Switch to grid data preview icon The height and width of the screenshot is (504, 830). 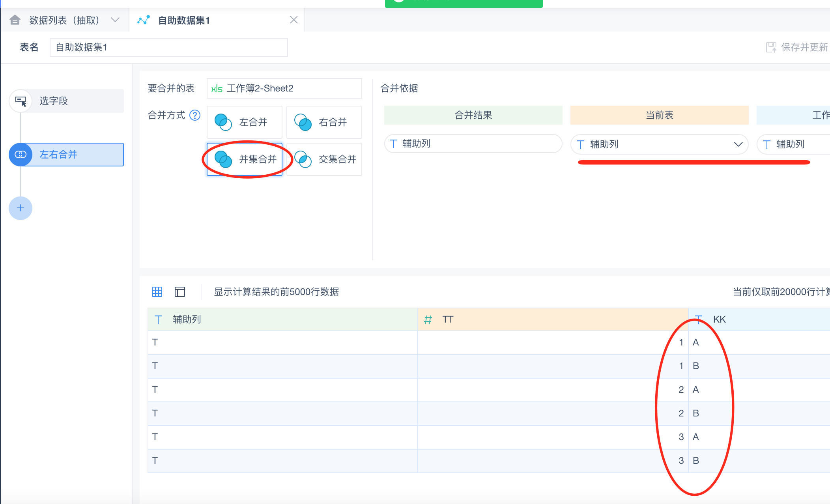[157, 292]
